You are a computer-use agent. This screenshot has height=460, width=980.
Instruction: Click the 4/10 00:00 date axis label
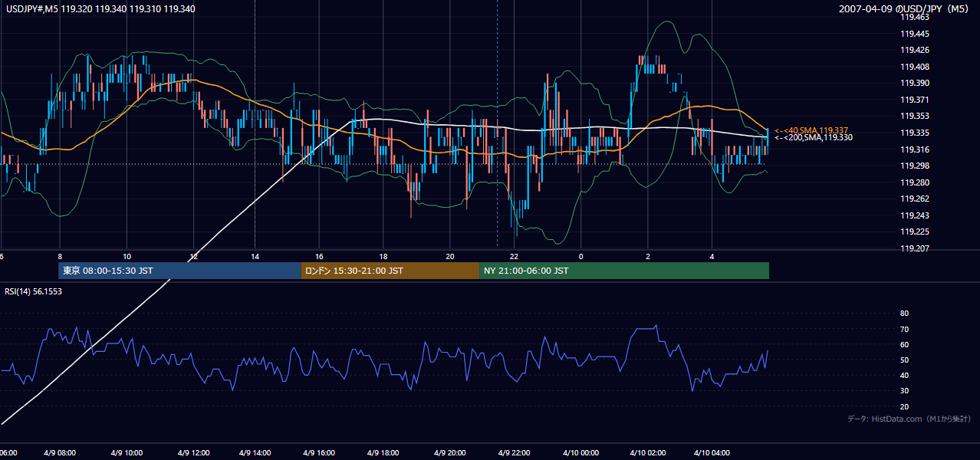[581, 453]
